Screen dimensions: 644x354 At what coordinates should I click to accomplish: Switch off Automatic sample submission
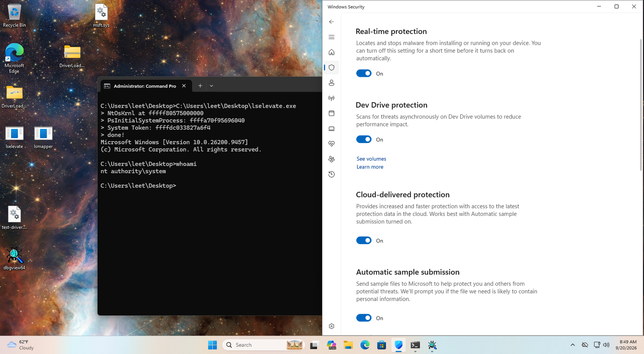click(x=364, y=318)
